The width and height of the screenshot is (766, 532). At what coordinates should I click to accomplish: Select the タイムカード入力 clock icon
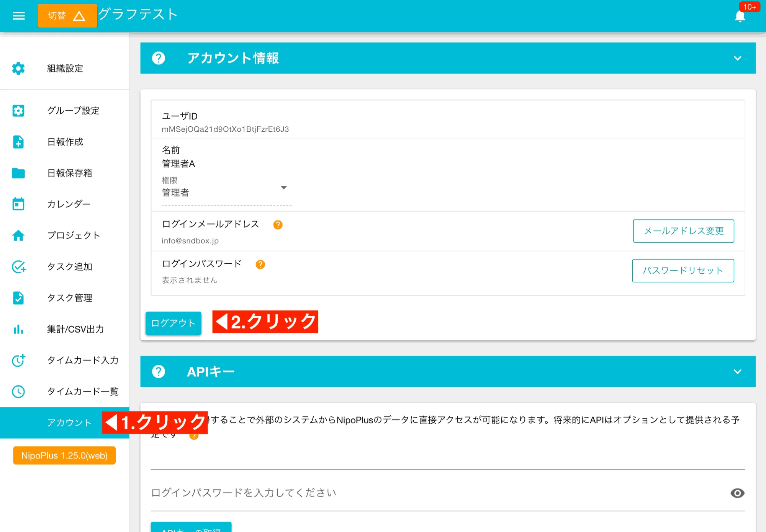[18, 361]
